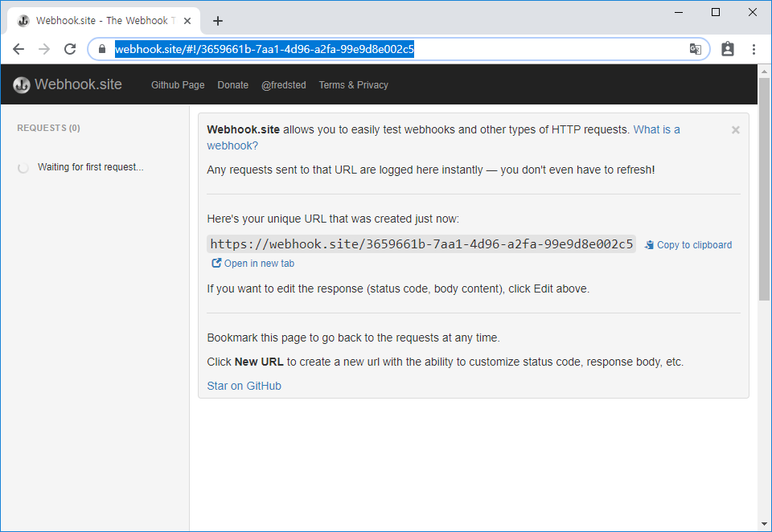Image resolution: width=772 pixels, height=532 pixels.
Task: Click the scrollbar up arrow
Action: pos(764,72)
